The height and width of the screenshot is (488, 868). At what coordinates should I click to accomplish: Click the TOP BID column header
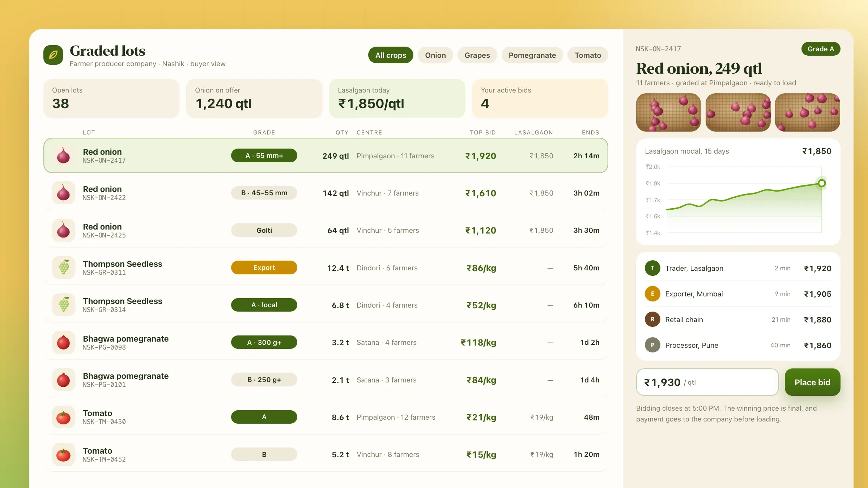click(x=483, y=132)
